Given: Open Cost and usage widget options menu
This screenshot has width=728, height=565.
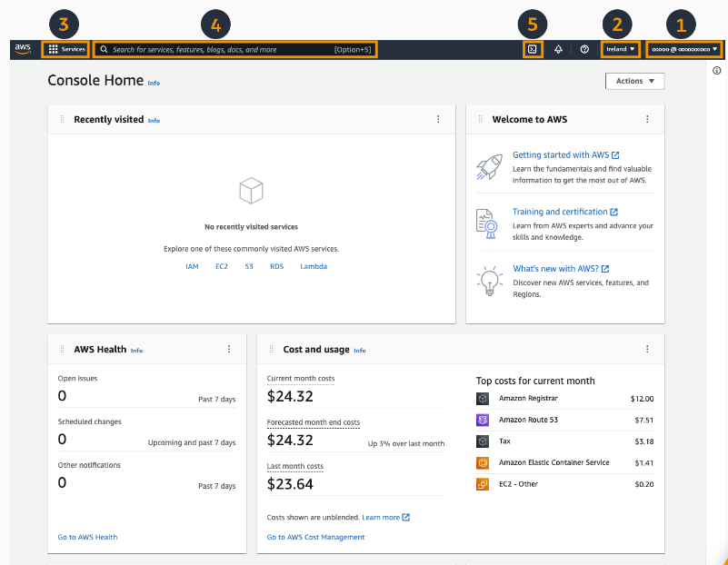Looking at the screenshot, I should click(x=647, y=349).
